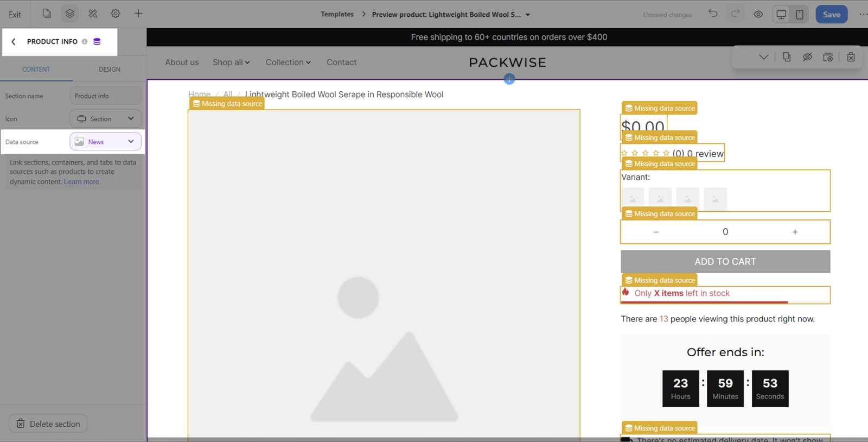Exit the editor
Screen dimensions: 868x442
15,14
